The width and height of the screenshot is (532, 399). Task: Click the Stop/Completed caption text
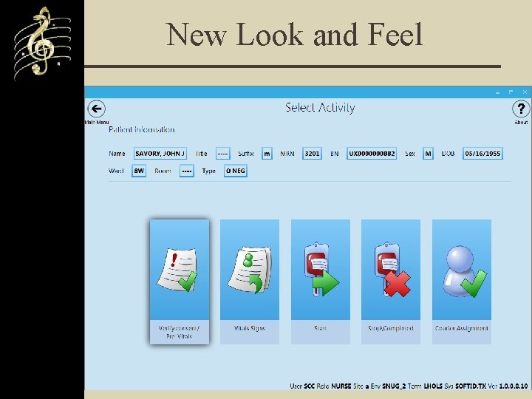(x=391, y=328)
